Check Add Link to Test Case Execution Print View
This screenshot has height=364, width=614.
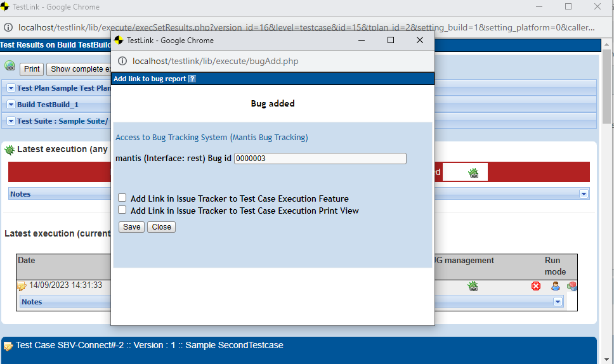pyautogui.click(x=122, y=210)
